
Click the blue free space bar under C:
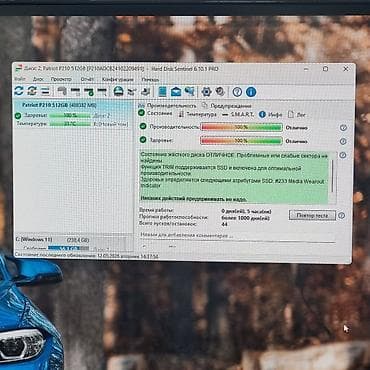coord(68,248)
